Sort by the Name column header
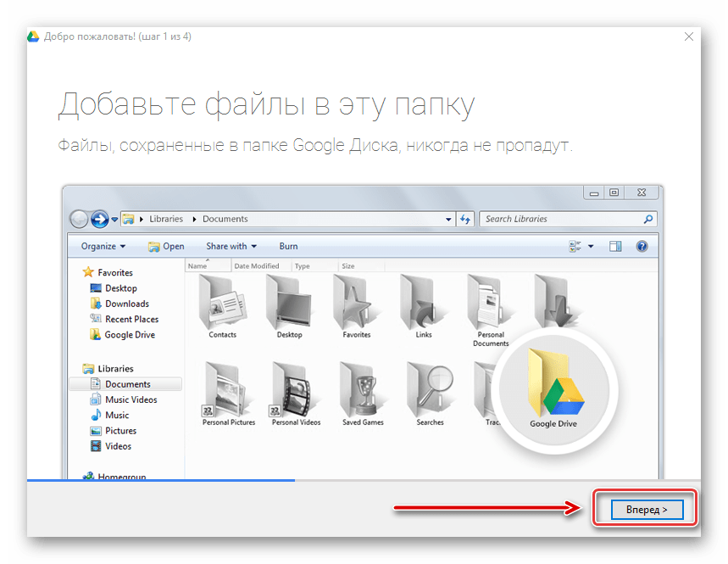Screen dimensions: 728x564 pos(208,265)
